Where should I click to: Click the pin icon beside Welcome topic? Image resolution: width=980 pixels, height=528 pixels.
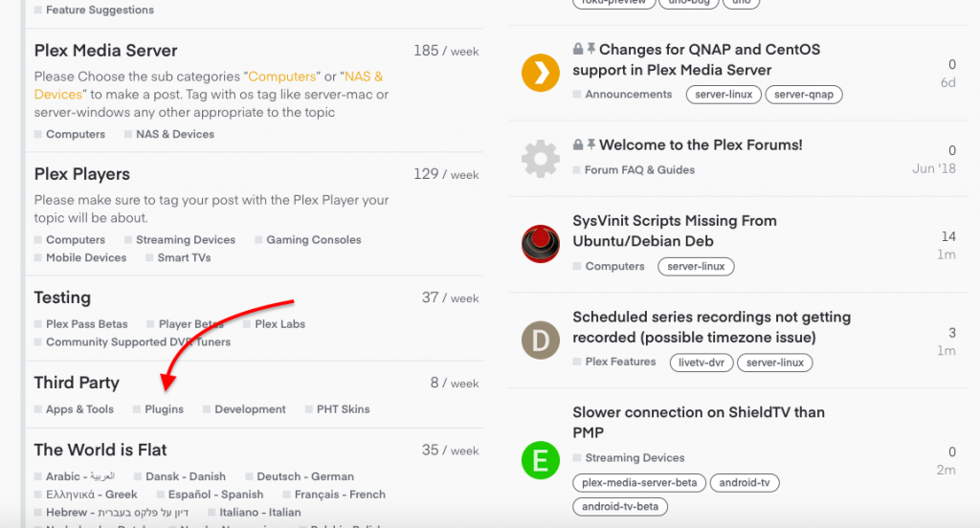[x=590, y=144]
